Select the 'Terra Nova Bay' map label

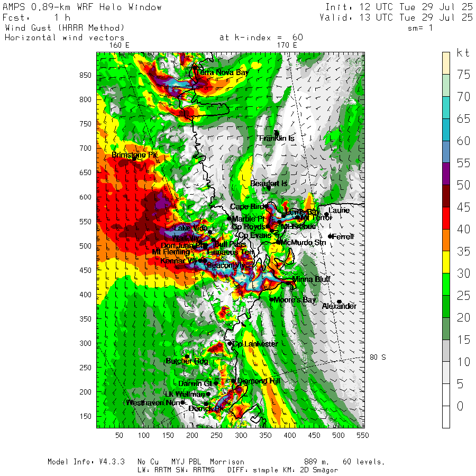222,72
